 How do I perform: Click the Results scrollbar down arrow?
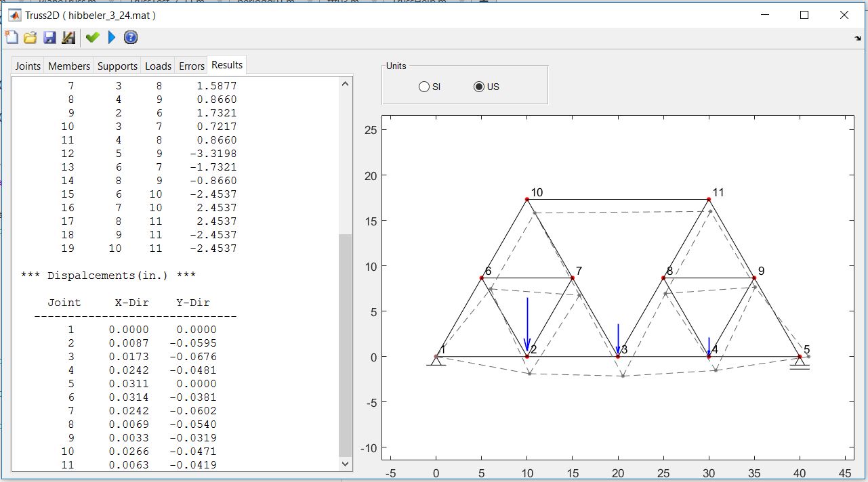click(345, 464)
